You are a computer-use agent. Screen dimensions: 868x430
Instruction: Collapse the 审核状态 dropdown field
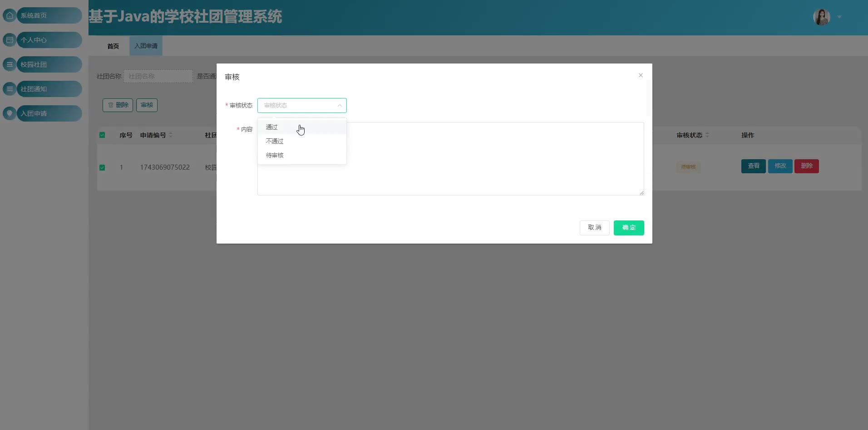tap(302, 105)
